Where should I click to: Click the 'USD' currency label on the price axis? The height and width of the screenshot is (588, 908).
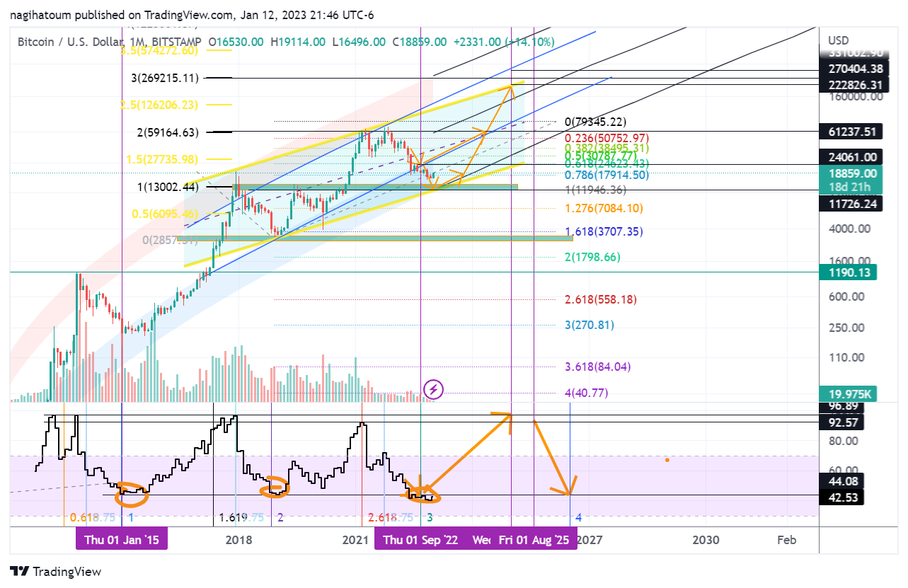838,40
